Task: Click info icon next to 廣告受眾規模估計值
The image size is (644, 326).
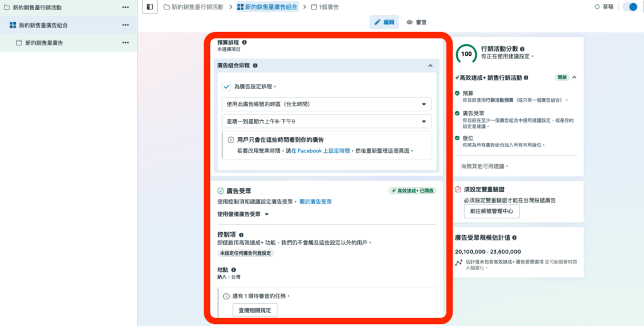Action: (x=514, y=238)
